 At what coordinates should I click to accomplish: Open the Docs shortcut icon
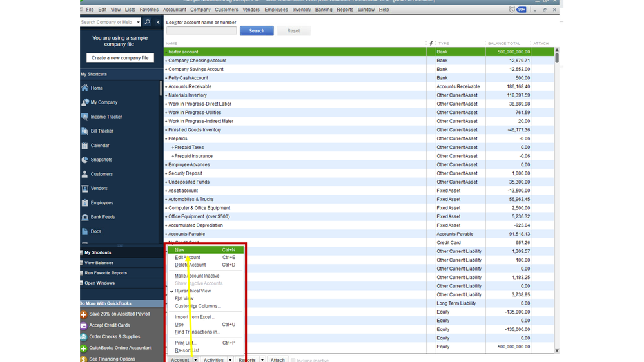[x=84, y=231]
